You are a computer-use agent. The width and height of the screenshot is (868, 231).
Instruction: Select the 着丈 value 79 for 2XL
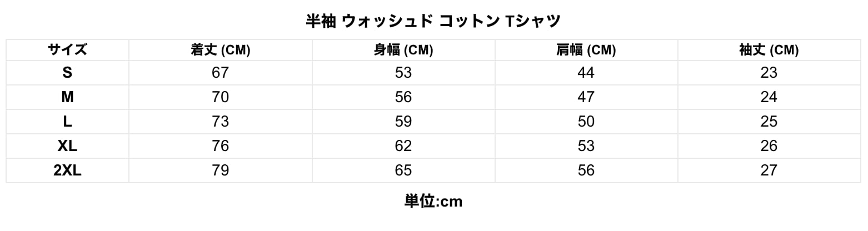pyautogui.click(x=221, y=170)
